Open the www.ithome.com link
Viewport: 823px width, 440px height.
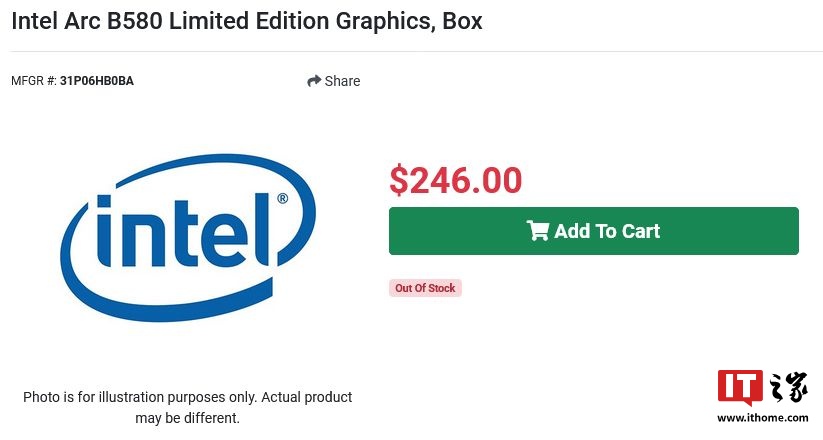763,418
